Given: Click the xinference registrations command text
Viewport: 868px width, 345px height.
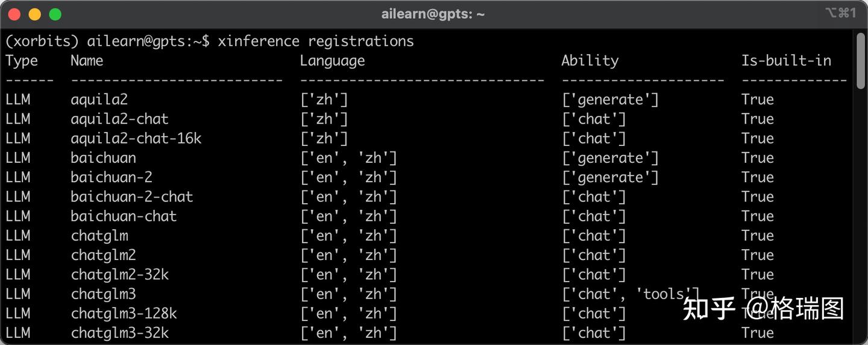Looking at the screenshot, I should [x=315, y=41].
